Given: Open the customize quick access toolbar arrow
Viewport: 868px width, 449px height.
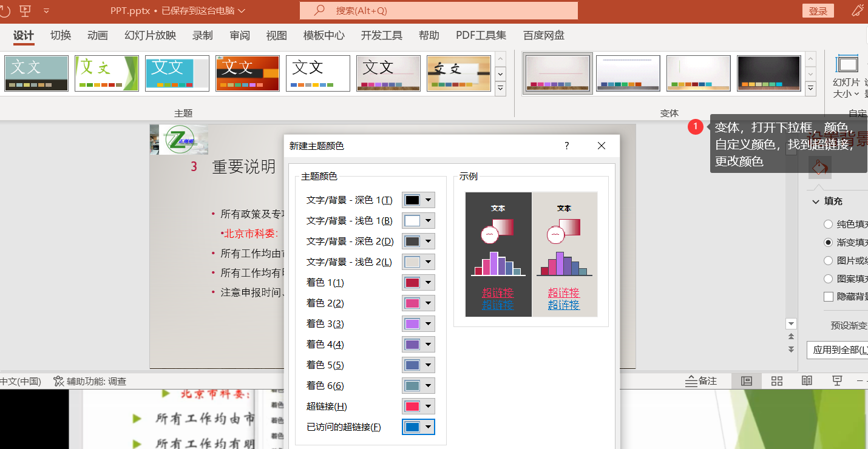Looking at the screenshot, I should click(47, 11).
